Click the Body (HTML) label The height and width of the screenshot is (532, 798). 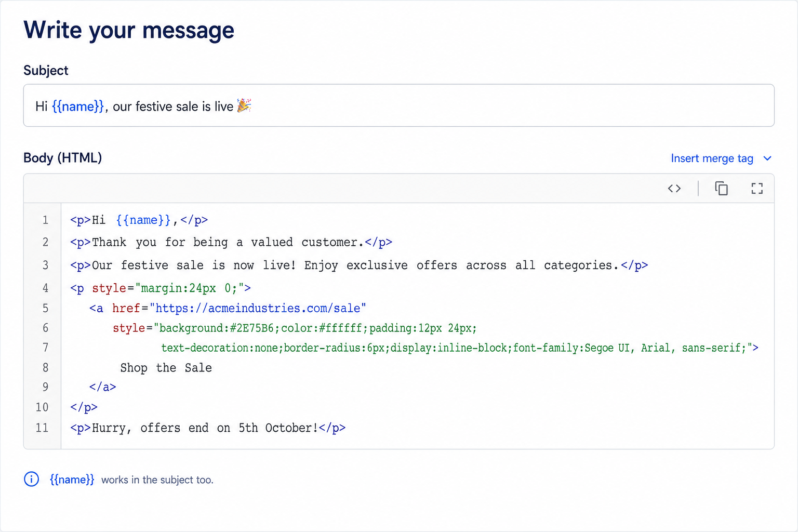62,158
